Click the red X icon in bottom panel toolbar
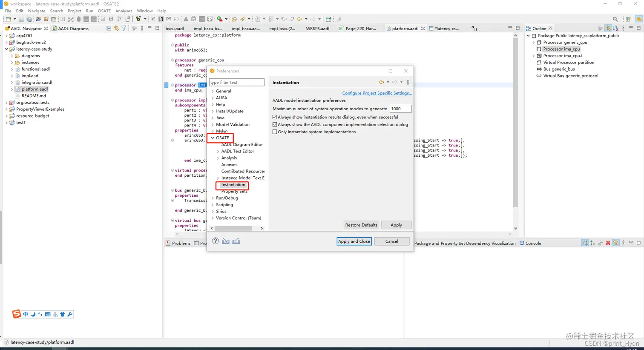This screenshot has height=350, width=644. pyautogui.click(x=608, y=243)
